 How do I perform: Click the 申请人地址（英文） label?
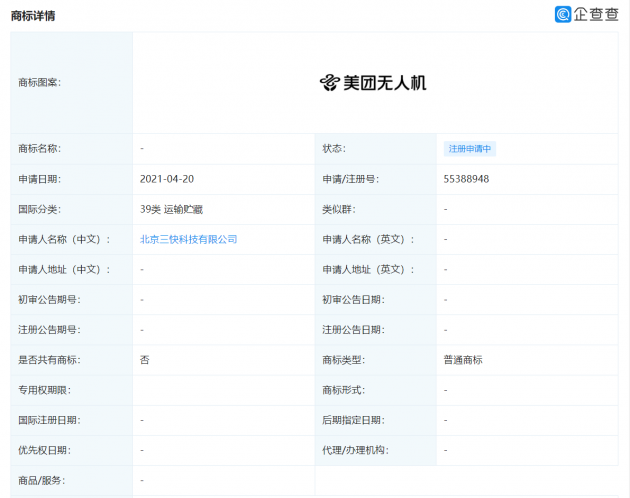pyautogui.click(x=368, y=270)
